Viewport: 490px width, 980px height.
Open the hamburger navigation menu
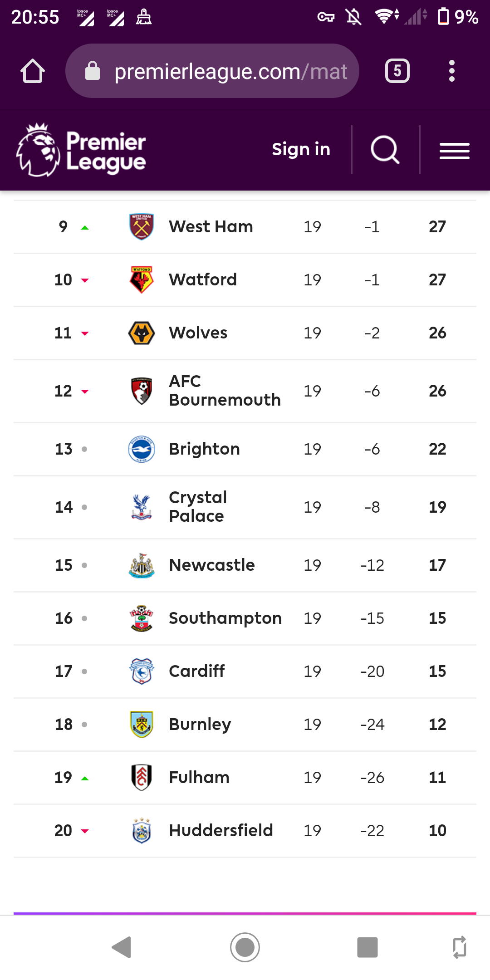(454, 151)
